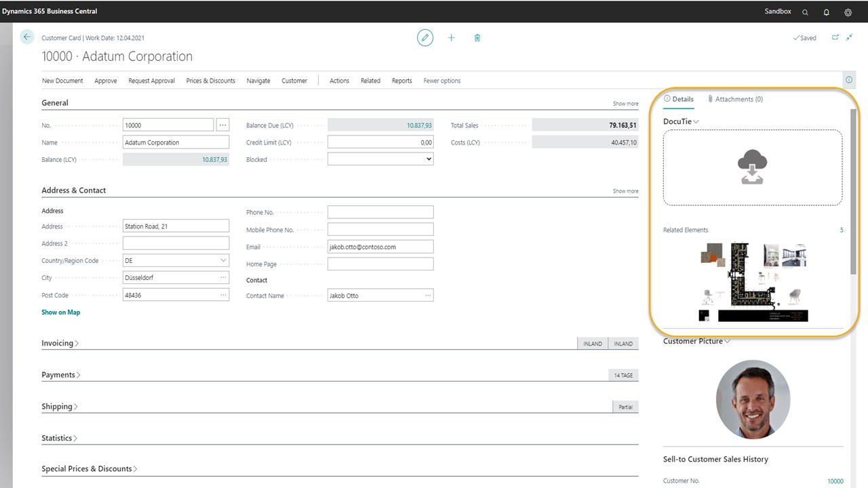Expand the Shipping section
Viewport: 868px width, 488px height.
[x=60, y=407]
